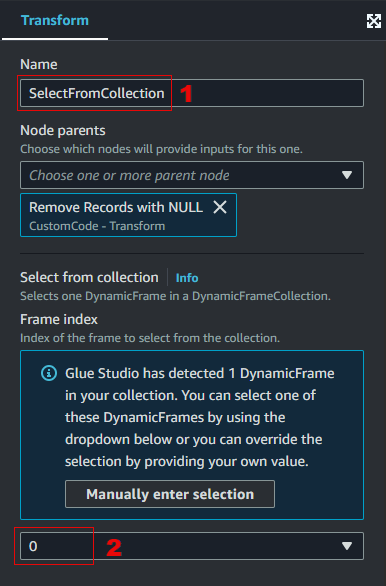Click the info circle icon in the alert

[49, 373]
